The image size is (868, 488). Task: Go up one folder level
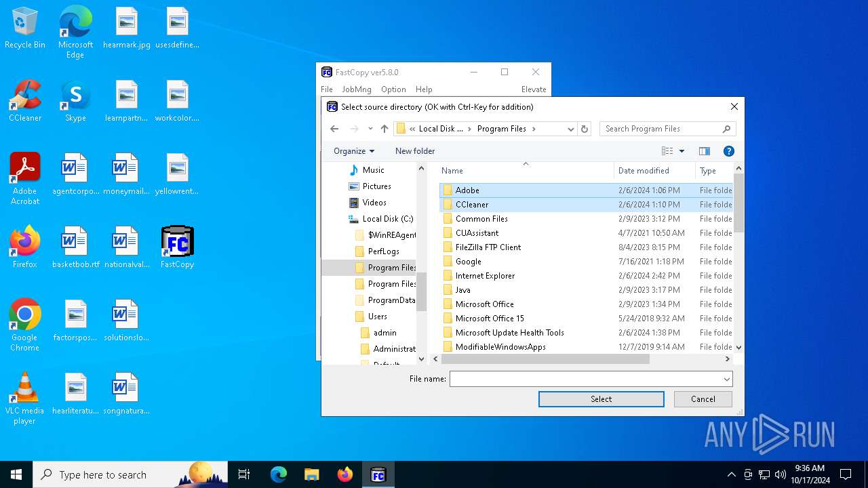pos(384,129)
